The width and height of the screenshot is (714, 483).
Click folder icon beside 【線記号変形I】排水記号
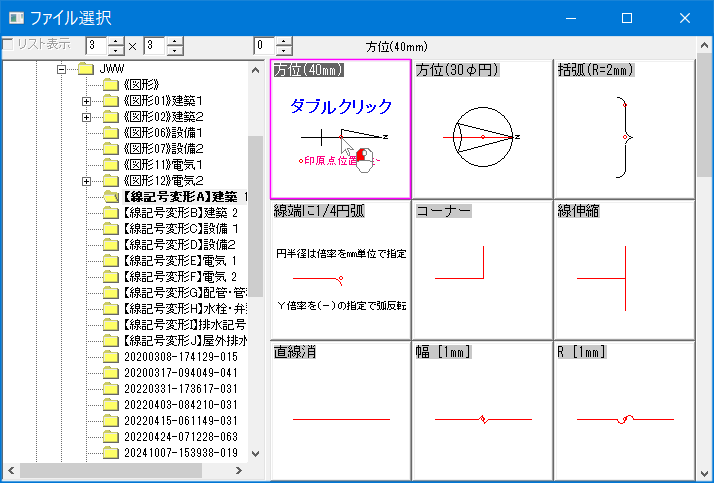111,325
